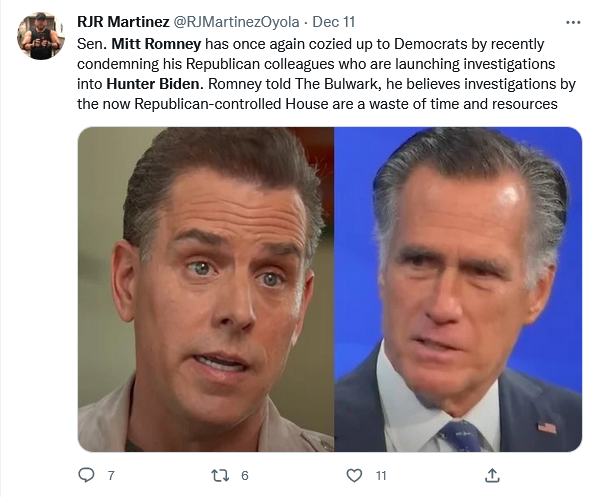This screenshot has height=497, width=598.
Task: Open the share upload arrow icon
Action: point(492,475)
